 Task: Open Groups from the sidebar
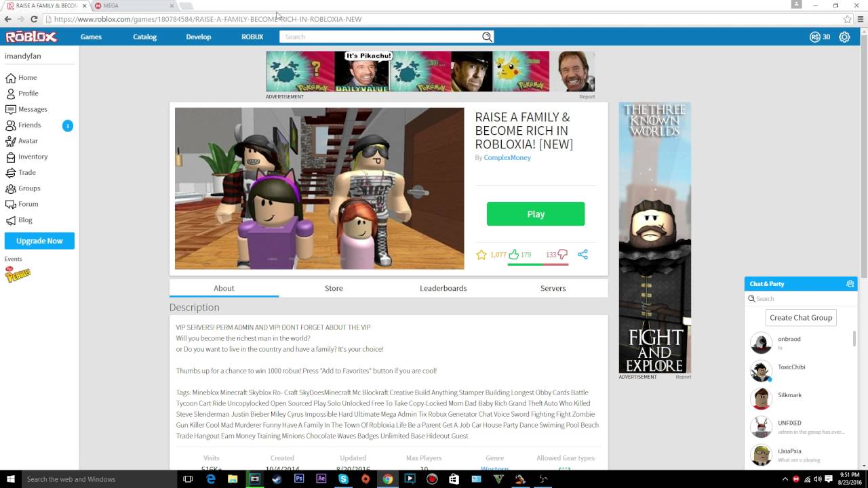pyautogui.click(x=24, y=188)
